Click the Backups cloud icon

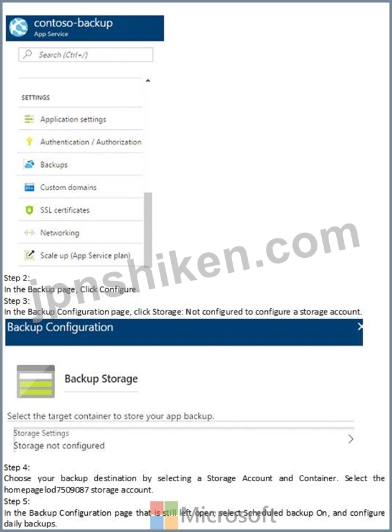(29, 164)
